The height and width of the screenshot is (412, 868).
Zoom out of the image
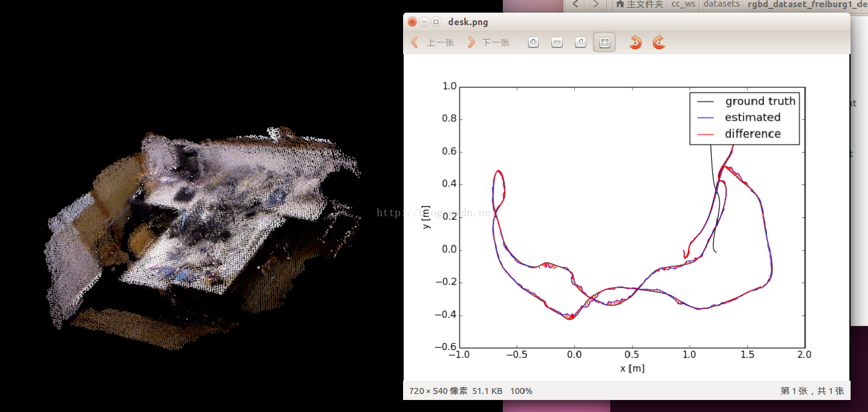[x=557, y=43]
